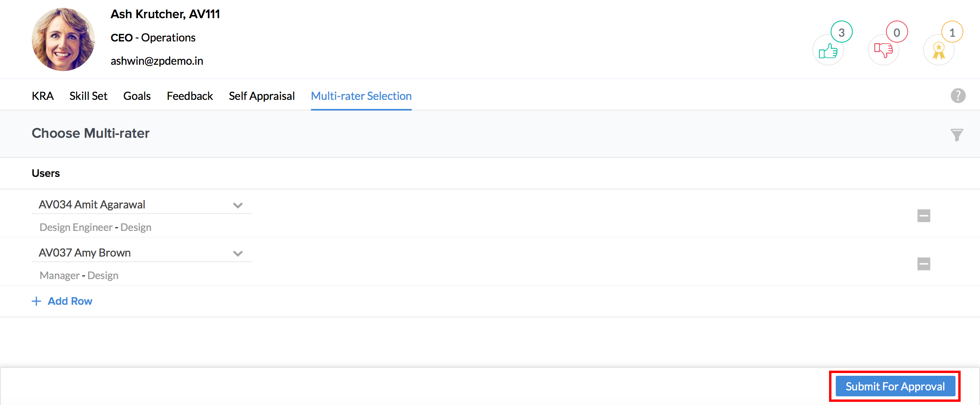Click the thumbs-up likes icon
The image size is (980, 405).
tap(828, 51)
